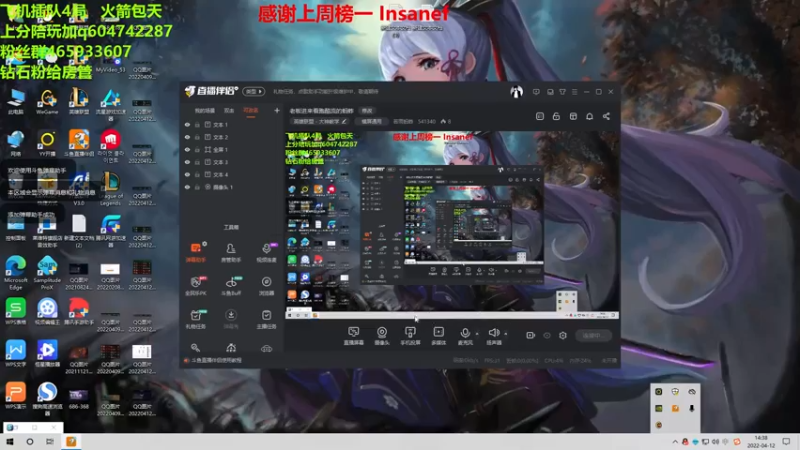This screenshot has width=800, height=450.
Task: Open the WeGame desktop shortcut
Action: (x=47, y=101)
